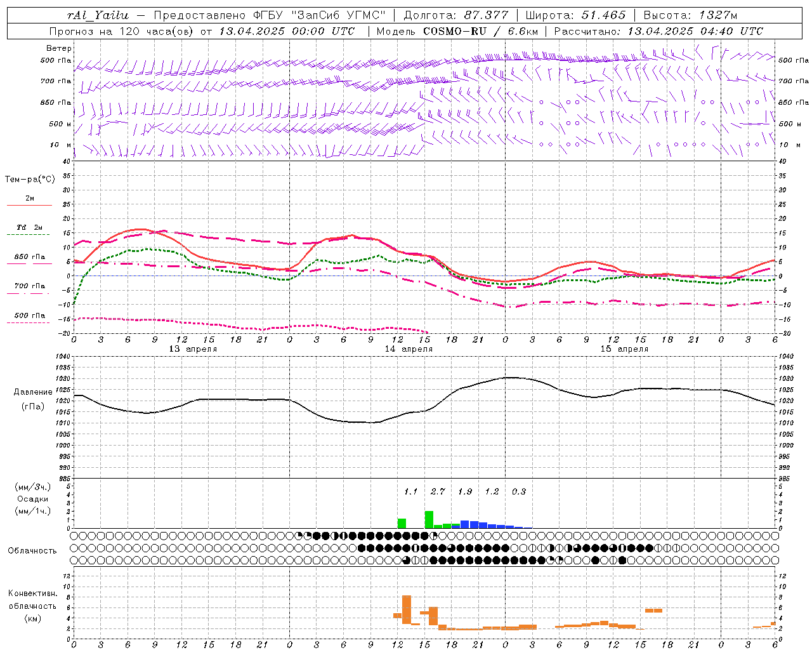The height and width of the screenshot is (650, 812).
Task: Click the precipitation amount 1.1
Action: click(x=410, y=492)
